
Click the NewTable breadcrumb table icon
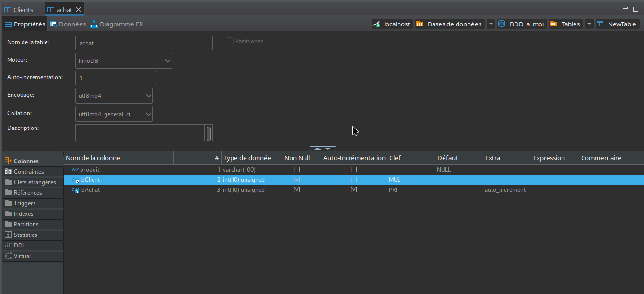(x=600, y=24)
